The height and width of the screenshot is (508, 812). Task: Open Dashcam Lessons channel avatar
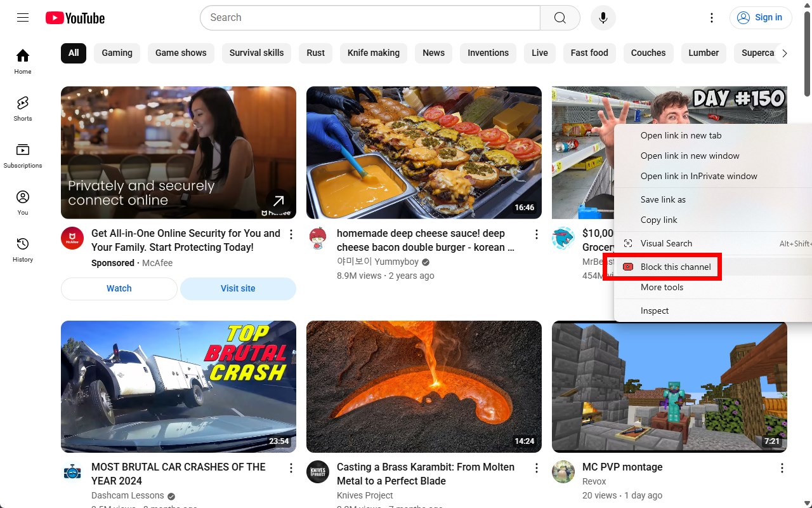(72, 472)
